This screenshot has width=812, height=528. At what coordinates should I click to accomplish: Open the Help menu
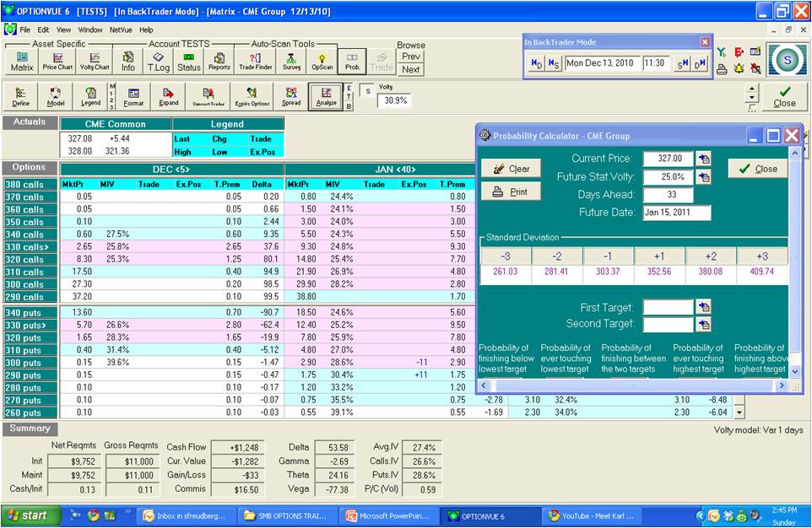click(146, 30)
